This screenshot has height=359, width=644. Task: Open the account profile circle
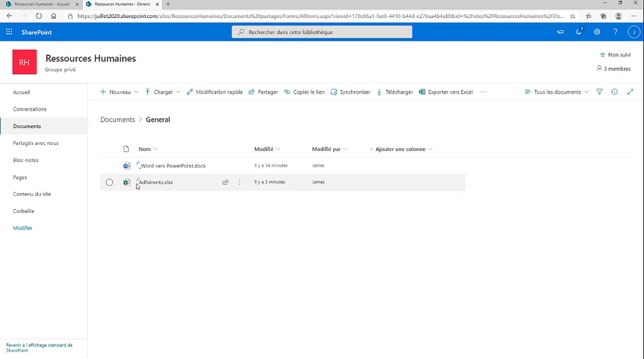(634, 32)
